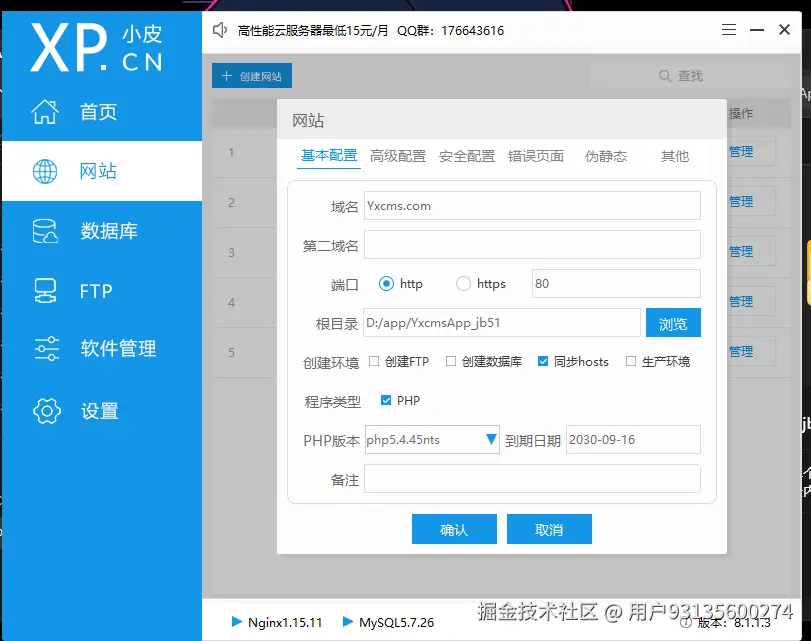The height and width of the screenshot is (641, 811).
Task: Enable the 创建数据库 checkbox
Action: pyautogui.click(x=450, y=361)
